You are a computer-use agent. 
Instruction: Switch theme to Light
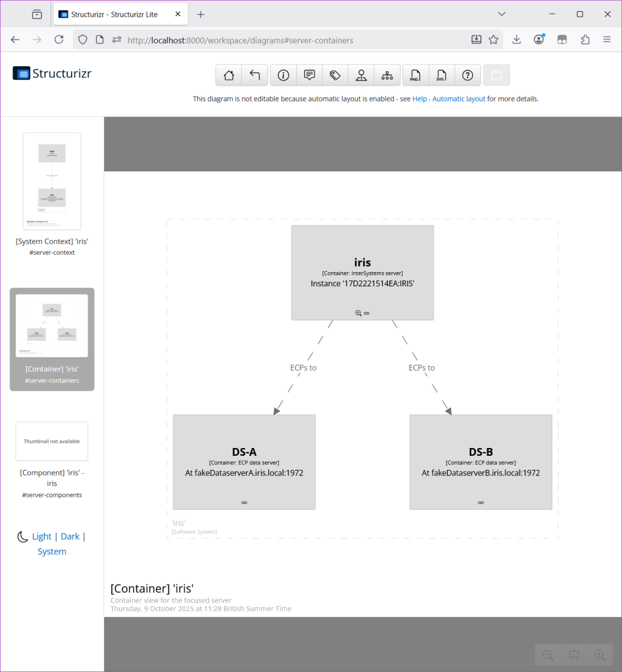42,536
